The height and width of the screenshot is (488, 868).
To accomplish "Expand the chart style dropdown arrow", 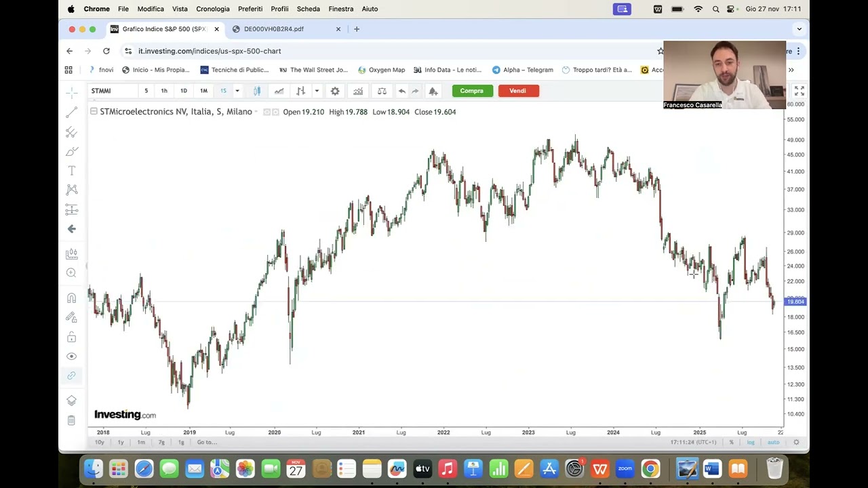I will [x=317, y=91].
